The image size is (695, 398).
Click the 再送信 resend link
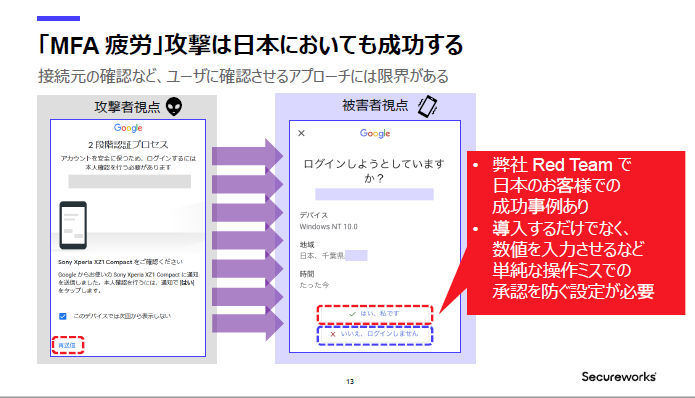[67, 345]
